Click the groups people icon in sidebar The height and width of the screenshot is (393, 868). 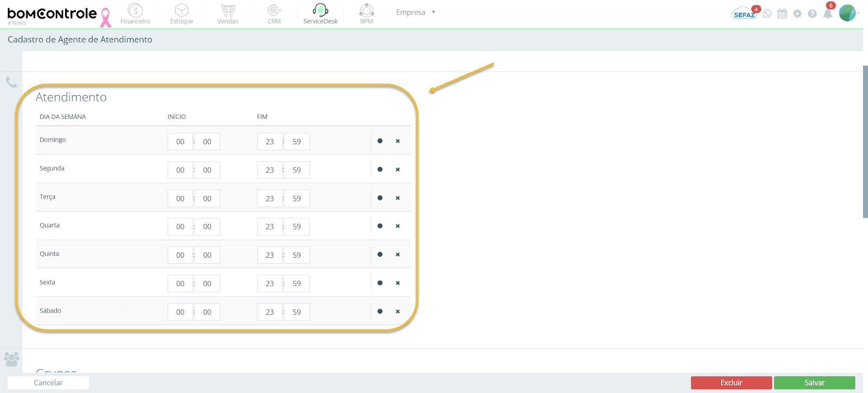[11, 359]
